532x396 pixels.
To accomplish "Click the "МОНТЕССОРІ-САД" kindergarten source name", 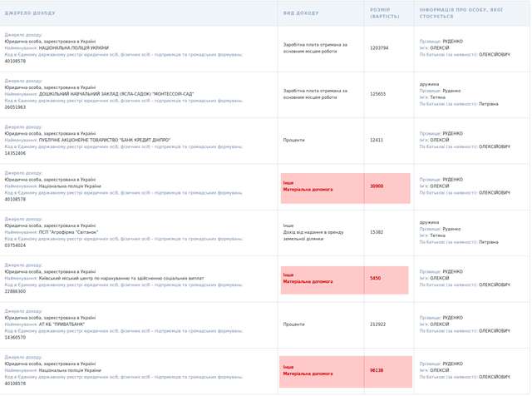I will point(116,94).
